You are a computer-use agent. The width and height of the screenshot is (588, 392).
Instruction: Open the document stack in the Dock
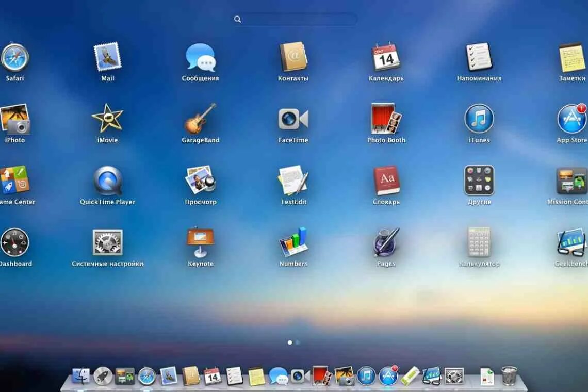point(487,376)
